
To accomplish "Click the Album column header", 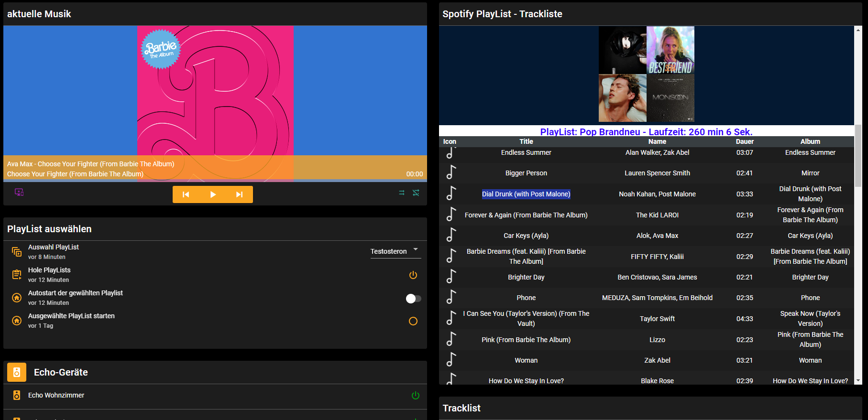I will 810,141.
